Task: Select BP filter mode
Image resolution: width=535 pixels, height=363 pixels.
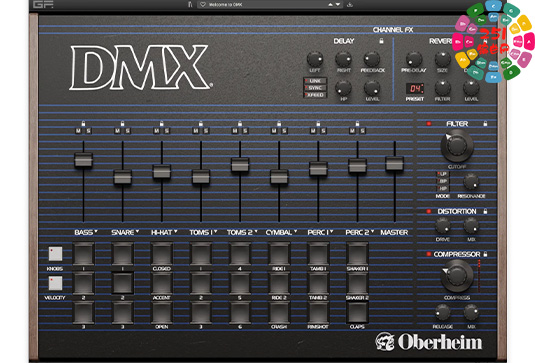Action: [x=443, y=181]
